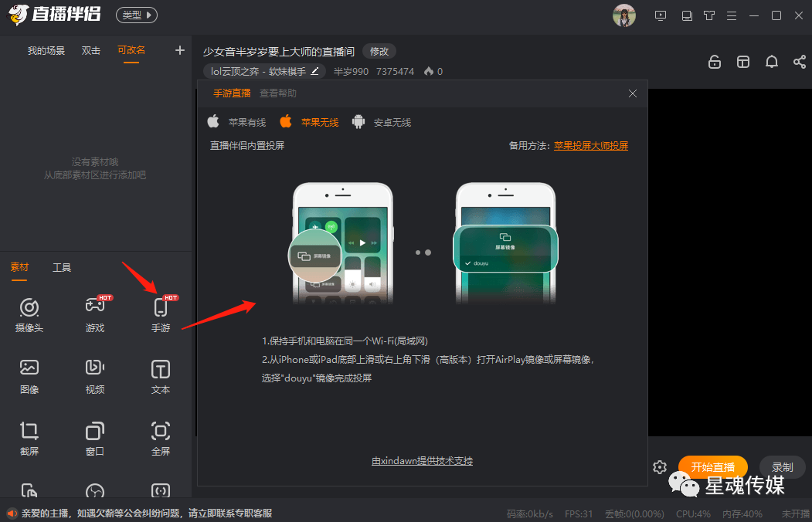Open the skin shirt icon in title bar
This screenshot has width=812, height=522.
[709, 15]
